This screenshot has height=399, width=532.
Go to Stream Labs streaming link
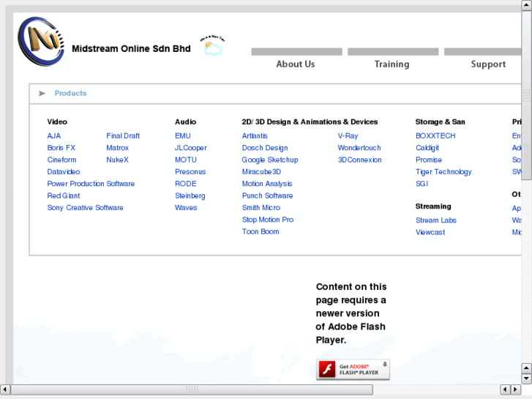(x=436, y=220)
